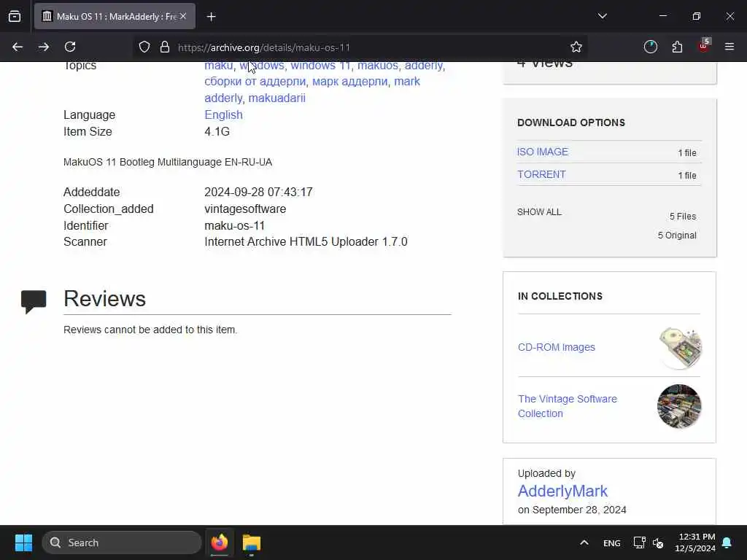Click the ENG language indicator

click(x=612, y=542)
